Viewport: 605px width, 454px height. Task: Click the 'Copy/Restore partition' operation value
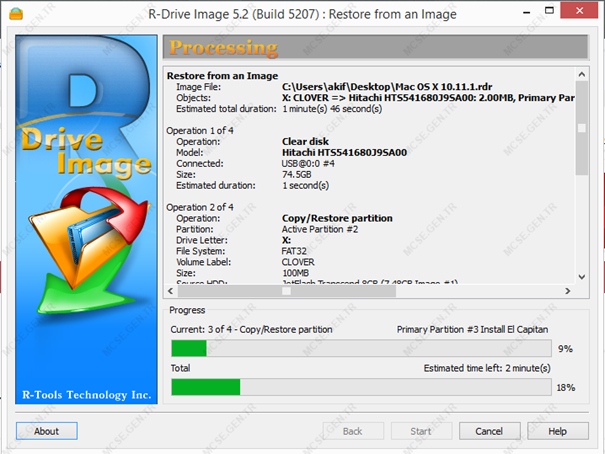[x=337, y=218]
